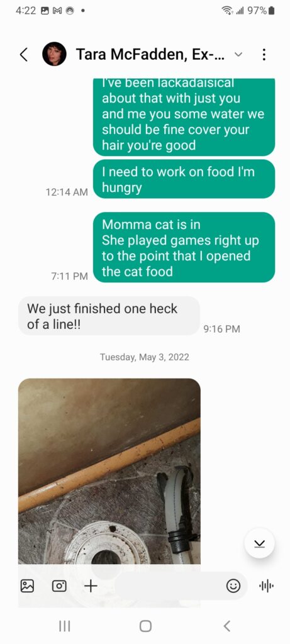Expand the conversation recipients chevron
This screenshot has height=644, width=290.
[x=238, y=54]
